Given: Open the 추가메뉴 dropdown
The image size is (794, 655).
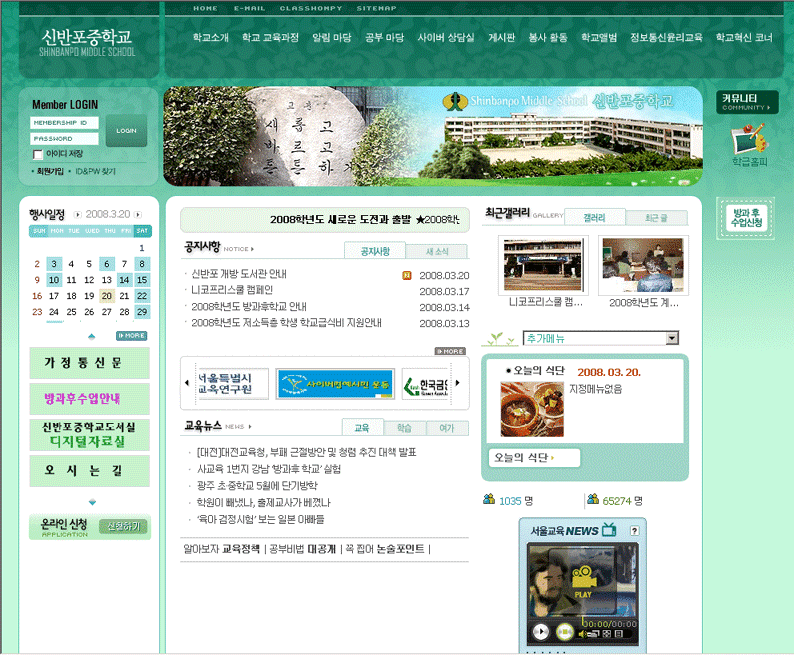Looking at the screenshot, I should point(672,338).
